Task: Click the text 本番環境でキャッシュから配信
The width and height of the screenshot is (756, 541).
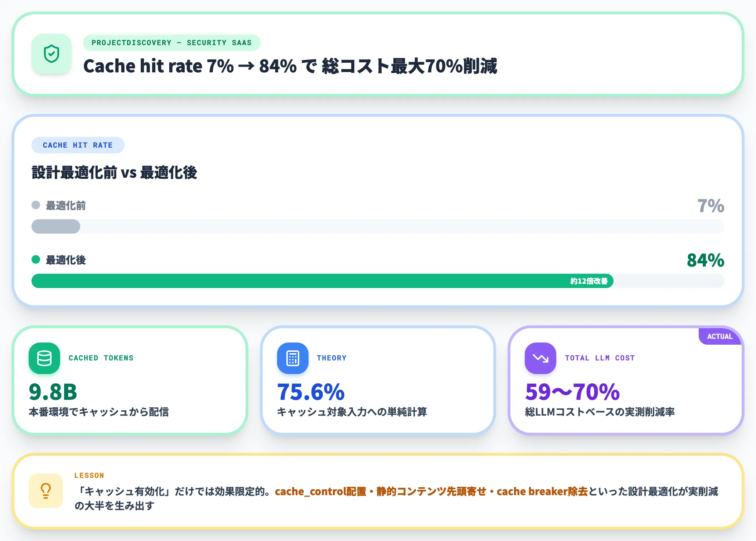Action: 99,412
